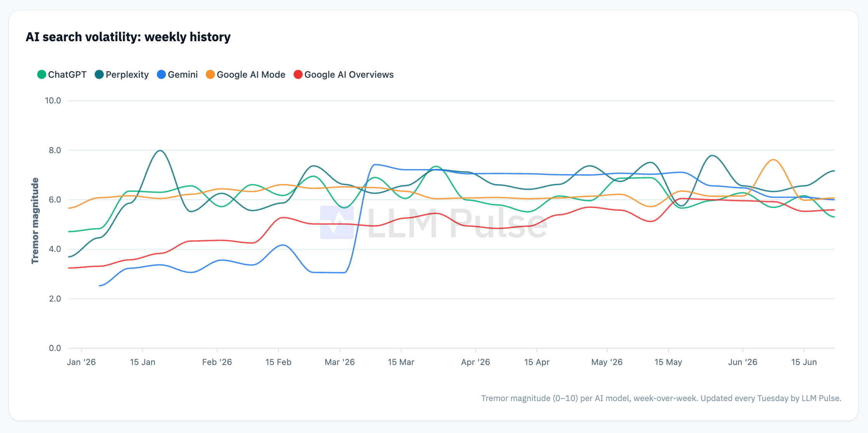Click the 4.0 y-axis label

coord(55,249)
